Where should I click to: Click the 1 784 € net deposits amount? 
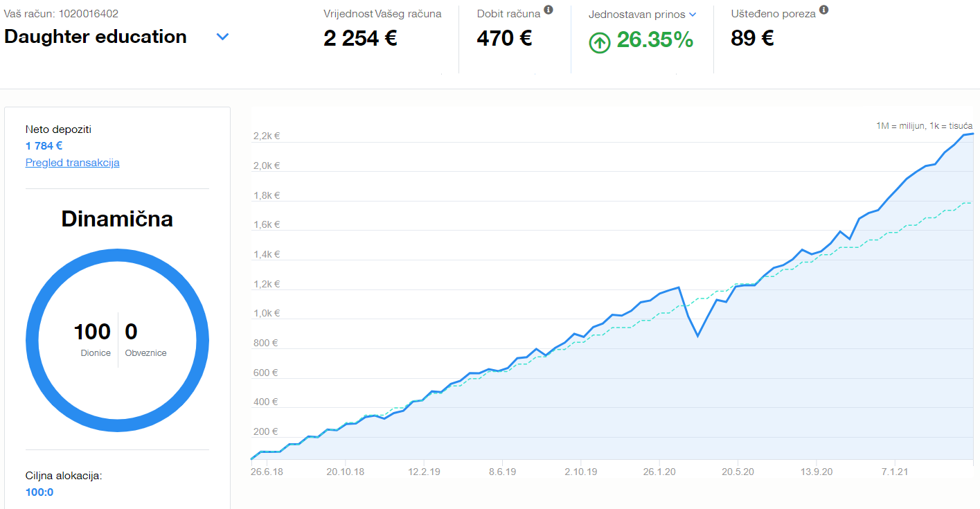pyautogui.click(x=44, y=145)
